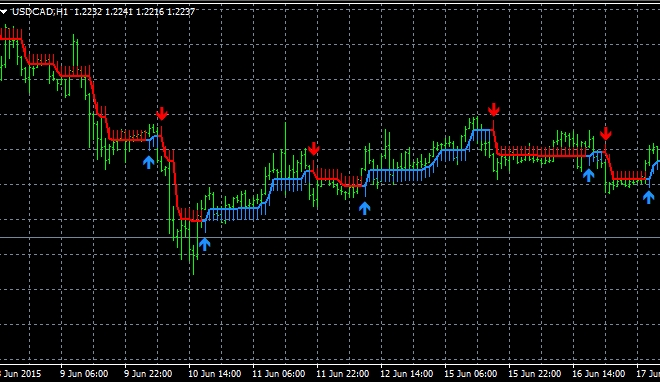This screenshot has height=382, width=660.
Task: Select the blue buy arrow below the last red arrow
Action: tap(588, 175)
